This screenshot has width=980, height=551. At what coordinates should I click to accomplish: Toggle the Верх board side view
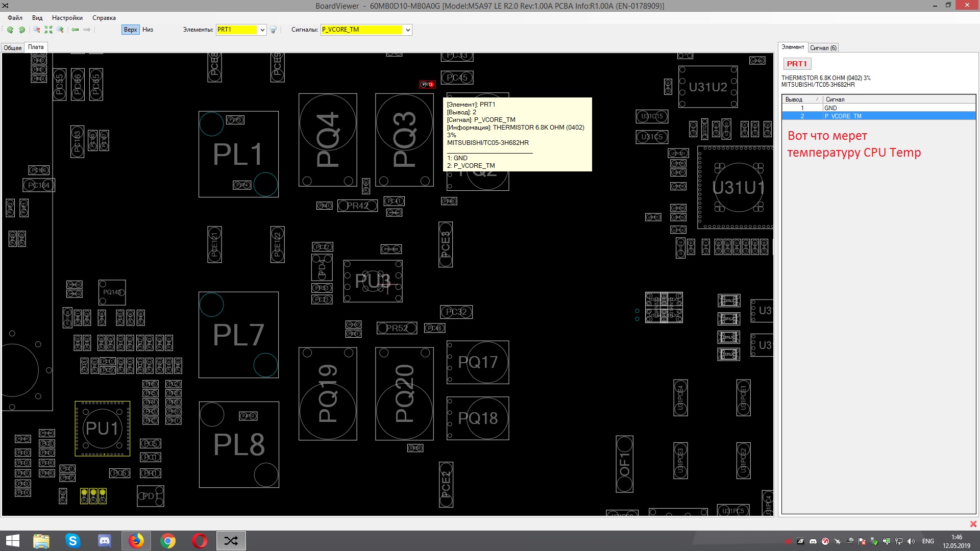pyautogui.click(x=130, y=30)
